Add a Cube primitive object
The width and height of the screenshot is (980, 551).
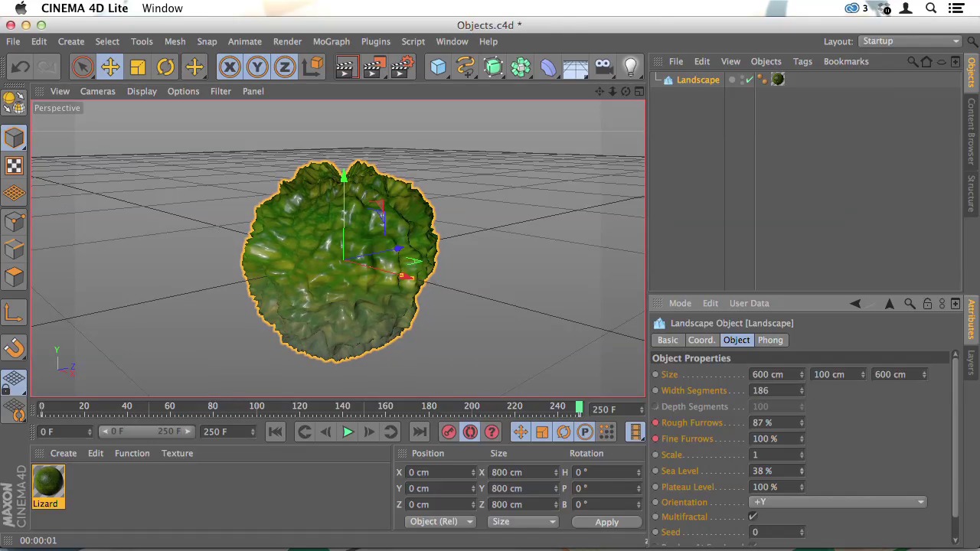(438, 67)
